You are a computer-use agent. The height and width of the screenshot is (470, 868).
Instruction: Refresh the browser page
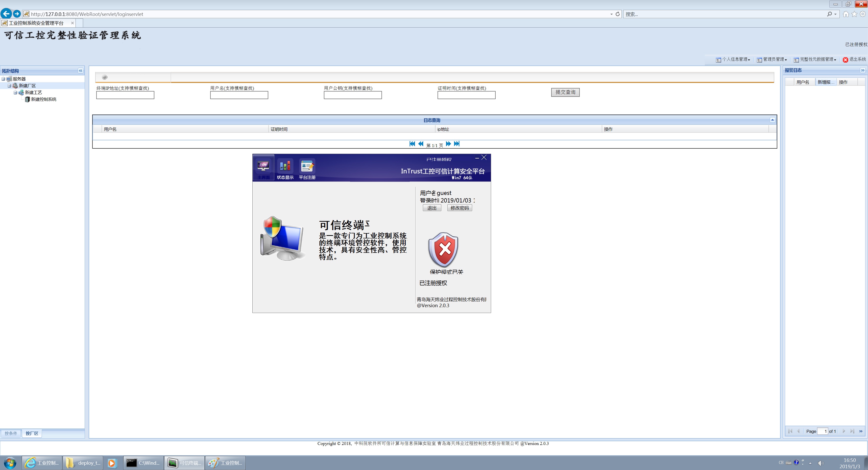(x=618, y=14)
